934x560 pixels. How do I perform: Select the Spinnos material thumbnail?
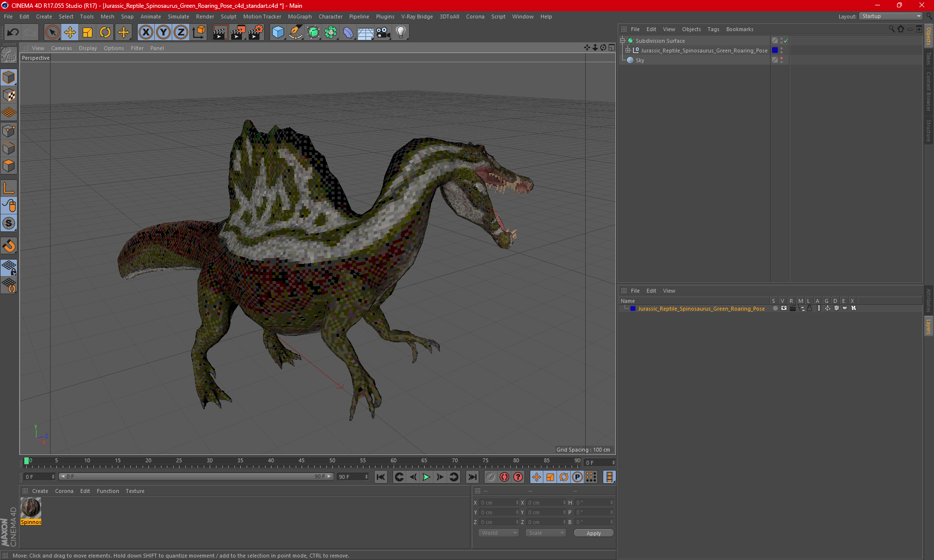click(31, 508)
